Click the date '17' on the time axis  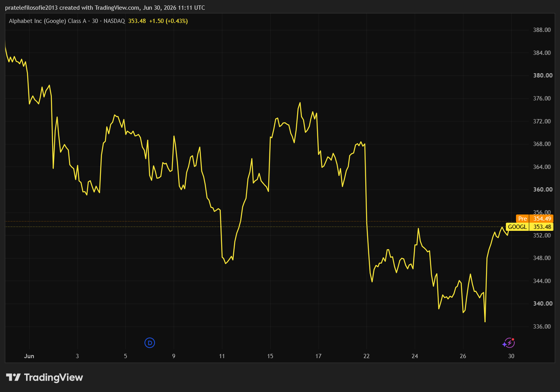319,356
